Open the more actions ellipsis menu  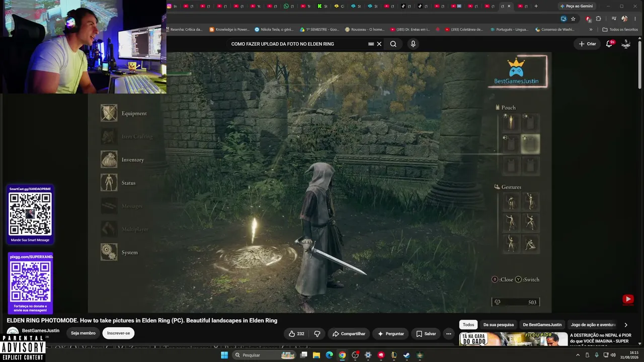click(449, 333)
